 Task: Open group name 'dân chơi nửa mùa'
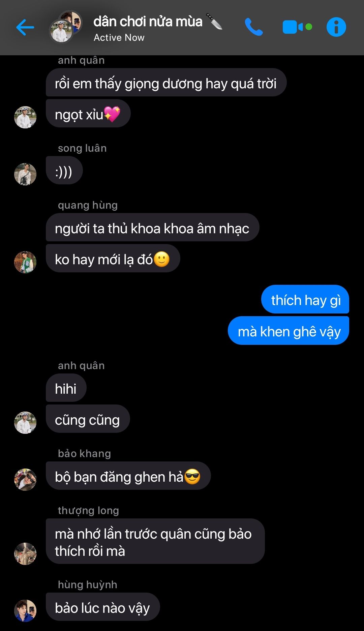(148, 22)
